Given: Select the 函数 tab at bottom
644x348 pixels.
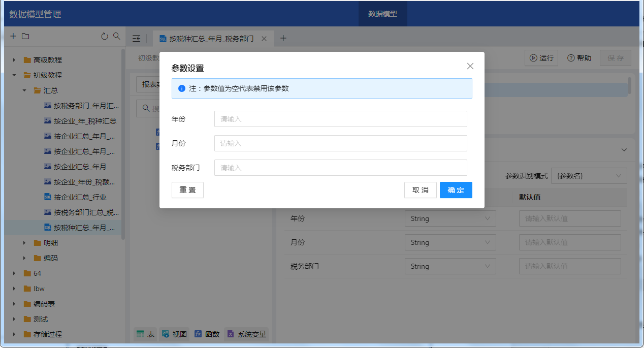Looking at the screenshot, I should coord(207,334).
